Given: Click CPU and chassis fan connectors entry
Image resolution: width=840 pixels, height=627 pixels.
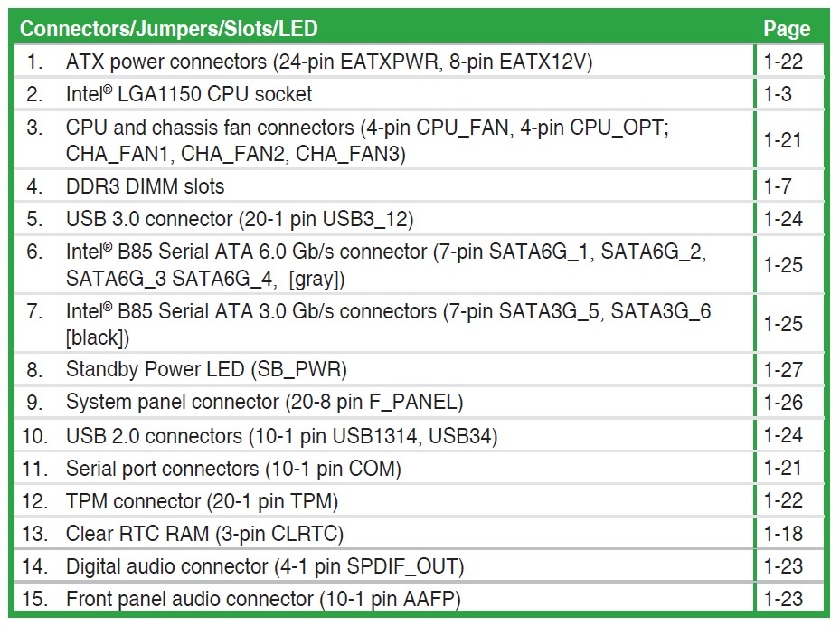Looking at the screenshot, I should coord(366,140).
